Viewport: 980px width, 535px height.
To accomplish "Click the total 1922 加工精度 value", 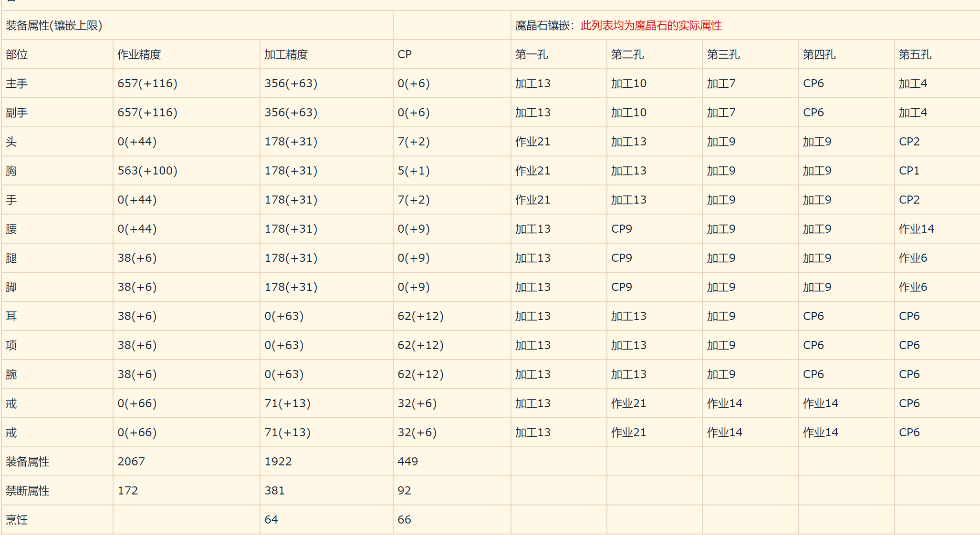I will [x=278, y=462].
